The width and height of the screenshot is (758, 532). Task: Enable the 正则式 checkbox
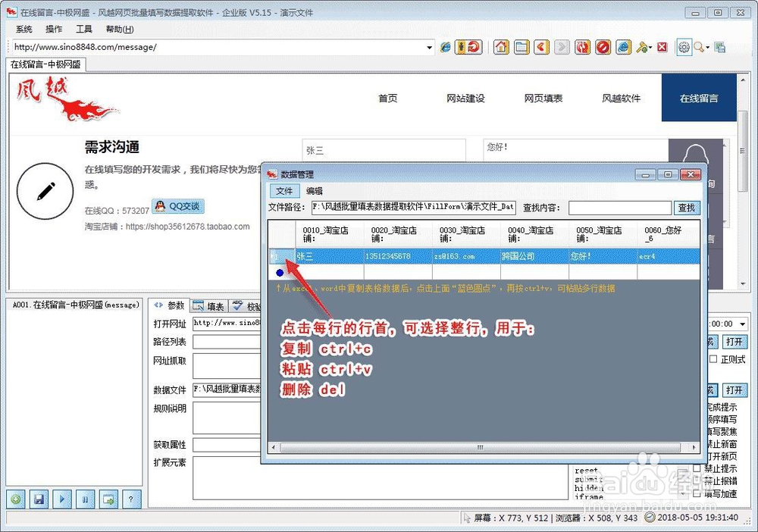click(713, 359)
